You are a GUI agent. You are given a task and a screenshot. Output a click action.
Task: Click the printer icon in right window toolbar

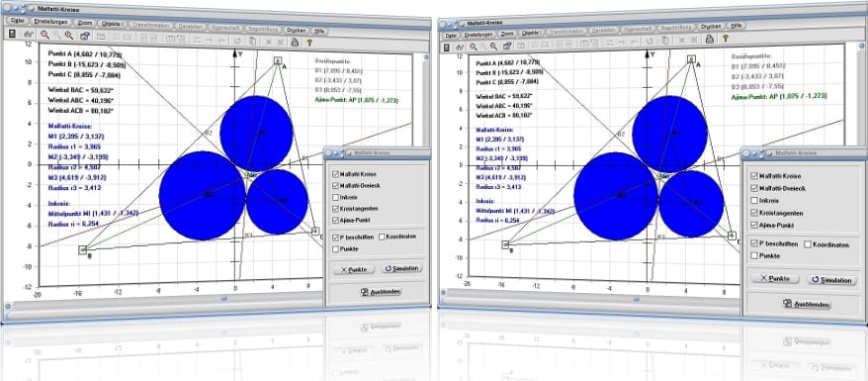(x=709, y=39)
